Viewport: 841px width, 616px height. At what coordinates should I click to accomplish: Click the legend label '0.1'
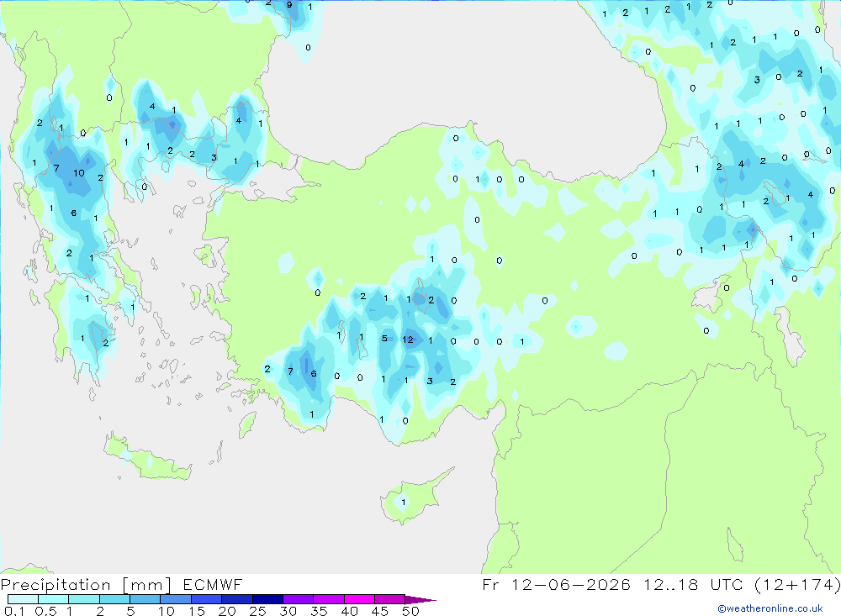(14, 611)
